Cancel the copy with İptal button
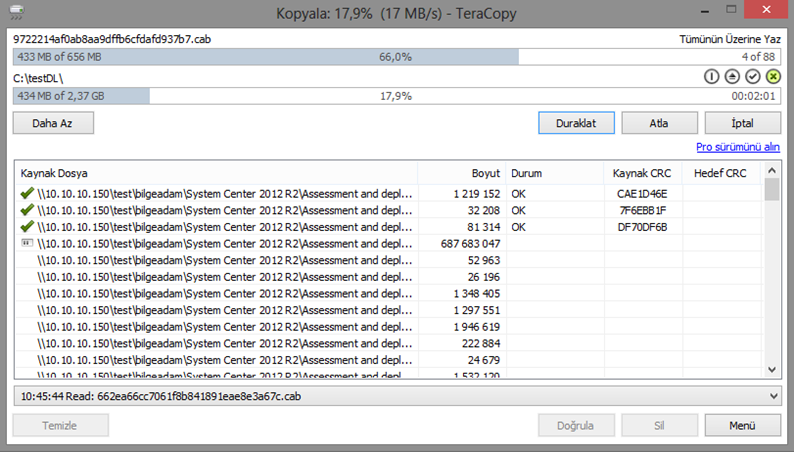This screenshot has width=794, height=452. pyautogui.click(x=742, y=123)
